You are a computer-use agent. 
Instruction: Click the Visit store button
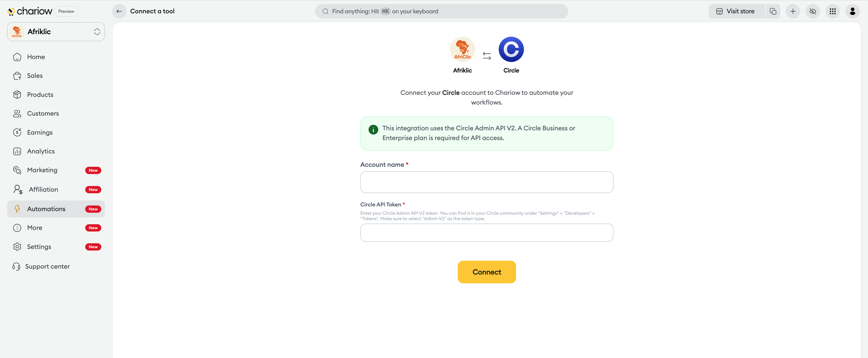pos(736,11)
